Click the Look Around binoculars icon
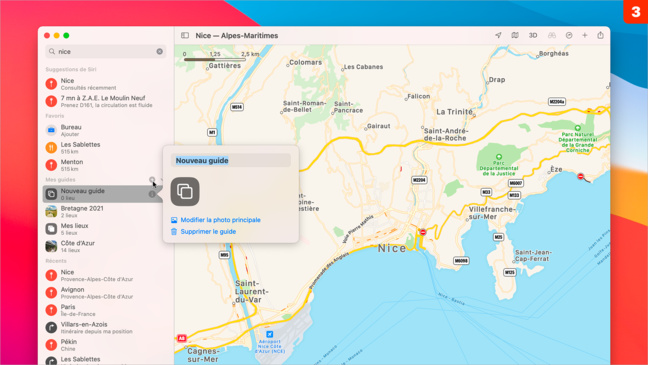The width and height of the screenshot is (648, 365). 552,36
